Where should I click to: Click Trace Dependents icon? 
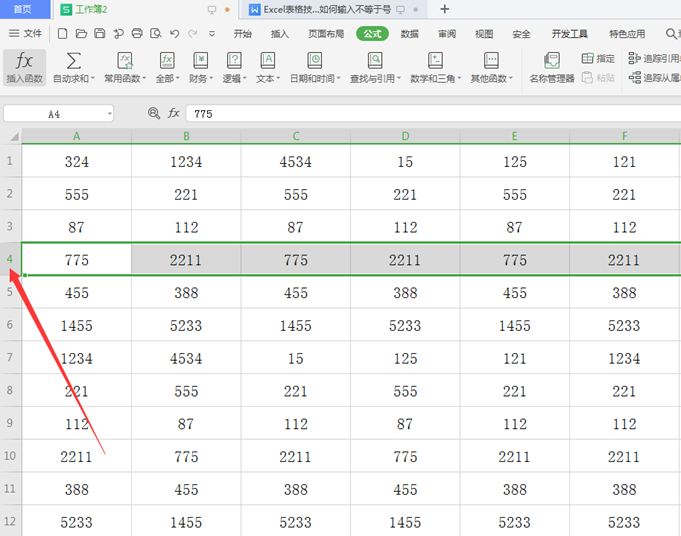coord(635,78)
